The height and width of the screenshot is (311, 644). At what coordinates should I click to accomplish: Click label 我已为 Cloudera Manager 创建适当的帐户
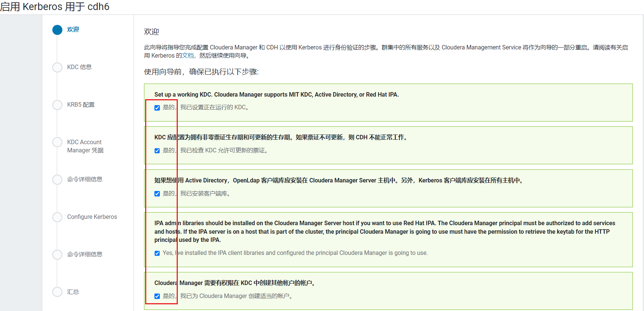[x=228, y=296]
